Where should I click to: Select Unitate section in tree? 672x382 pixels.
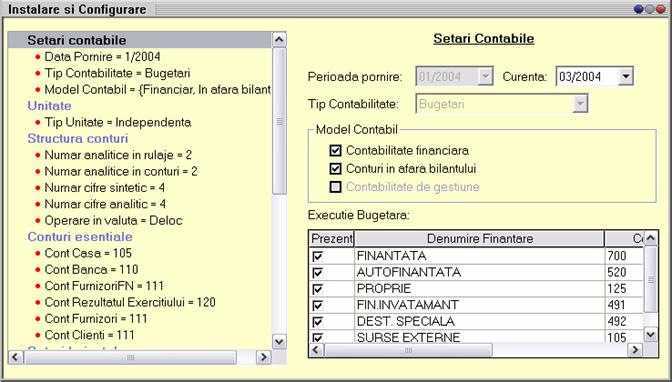(x=49, y=105)
